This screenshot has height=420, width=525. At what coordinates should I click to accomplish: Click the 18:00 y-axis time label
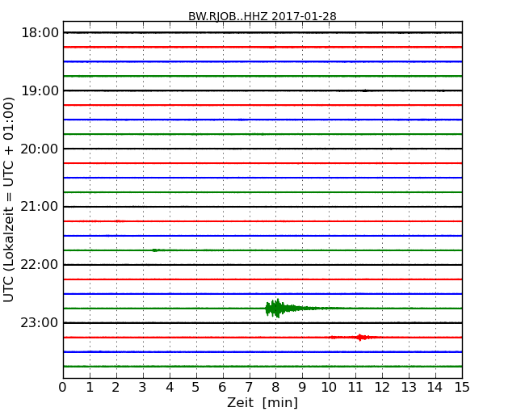click(x=40, y=33)
